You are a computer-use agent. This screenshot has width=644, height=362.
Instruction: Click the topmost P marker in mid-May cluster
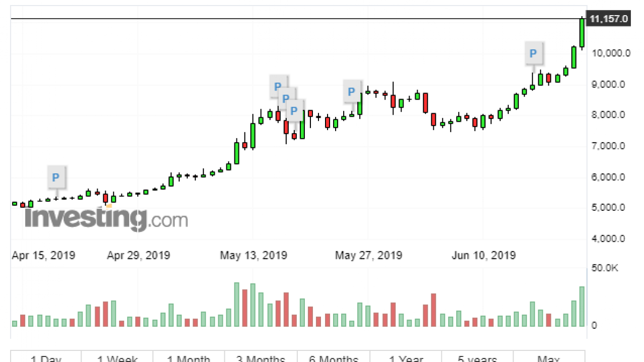[x=277, y=85]
